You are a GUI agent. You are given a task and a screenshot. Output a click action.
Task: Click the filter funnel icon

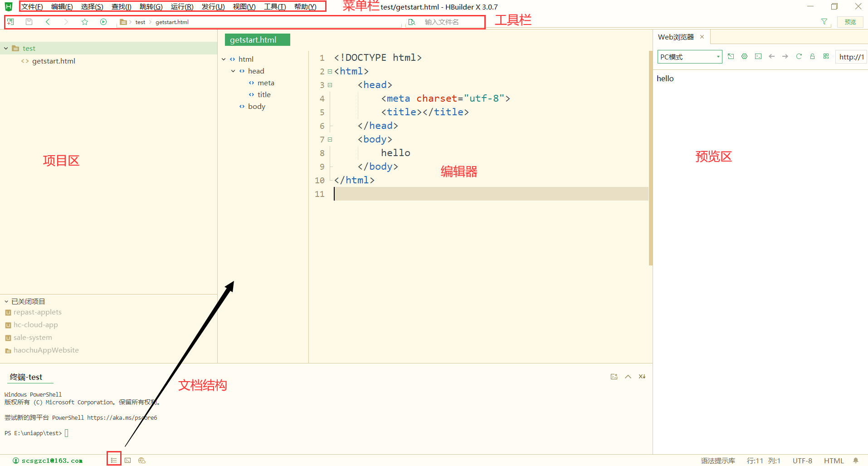click(824, 21)
